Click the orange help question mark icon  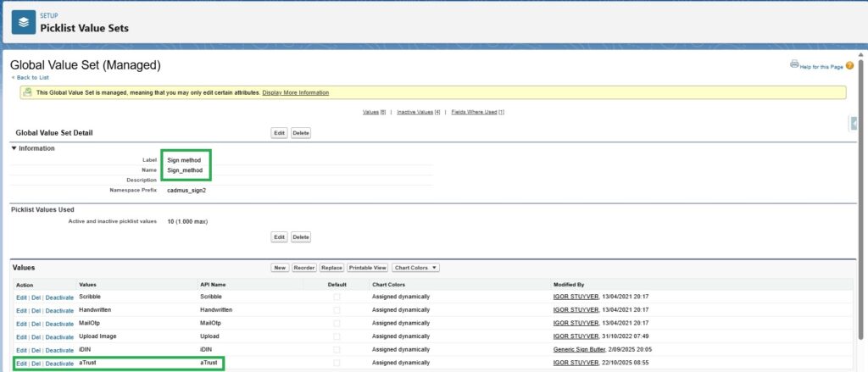point(849,65)
